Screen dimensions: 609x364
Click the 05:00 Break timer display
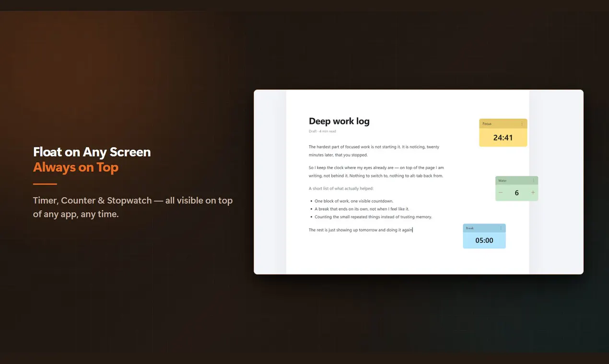click(484, 240)
